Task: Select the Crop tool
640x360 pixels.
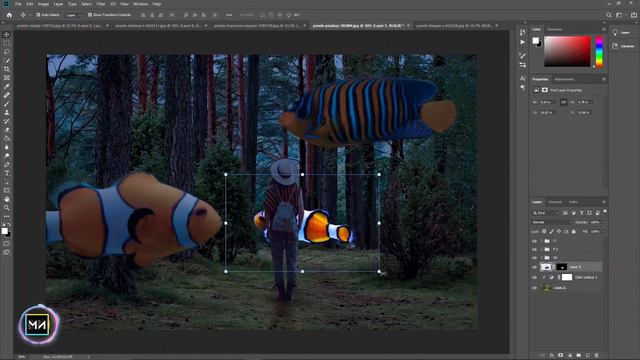Action: (7, 69)
